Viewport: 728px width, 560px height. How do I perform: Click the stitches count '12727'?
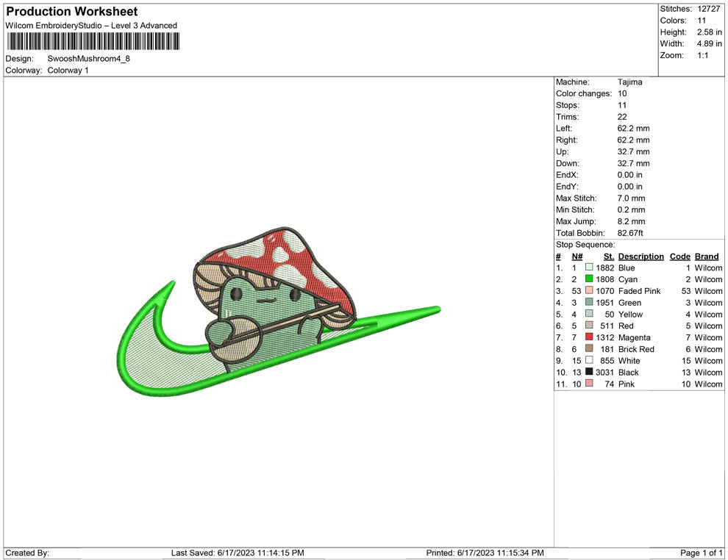pos(708,9)
